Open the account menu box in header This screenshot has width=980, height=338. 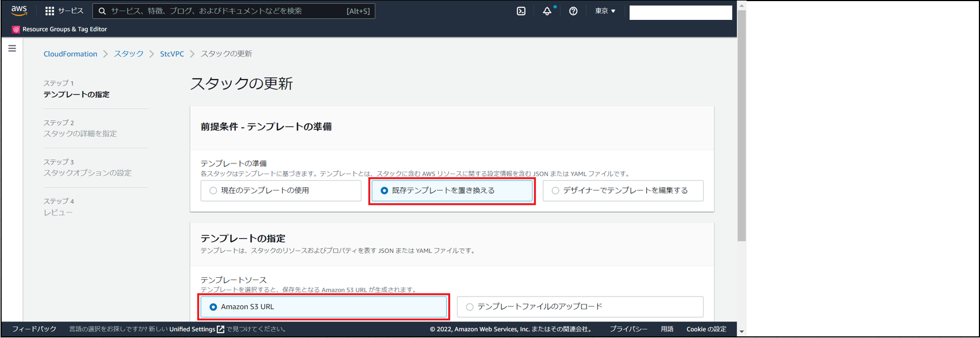[681, 13]
